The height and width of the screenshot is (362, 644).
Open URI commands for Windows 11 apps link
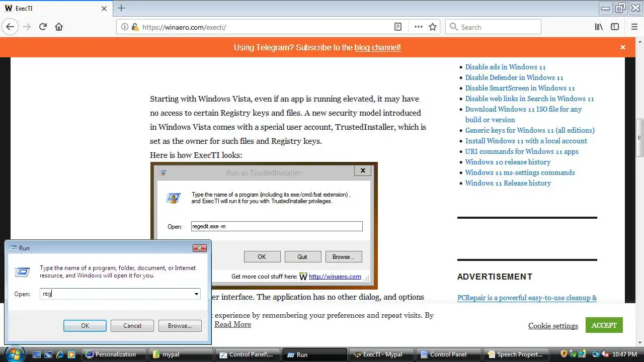pos(522,151)
